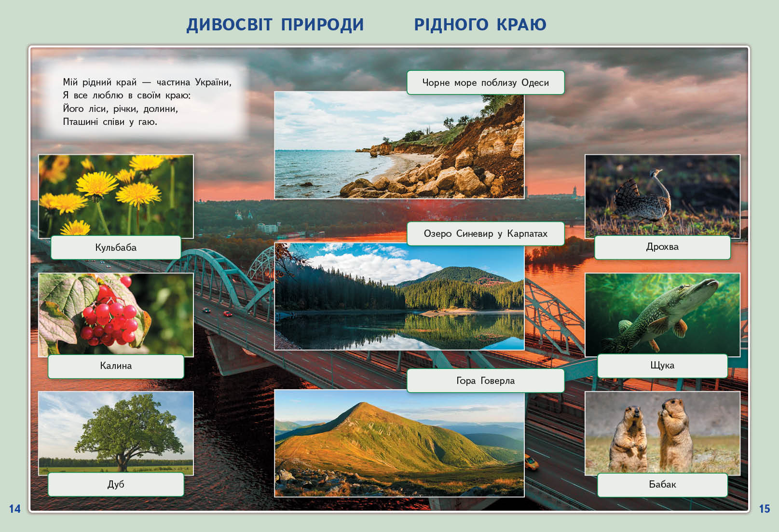Click the "Щука" caption label
This screenshot has height=532, width=779.
coord(662,366)
